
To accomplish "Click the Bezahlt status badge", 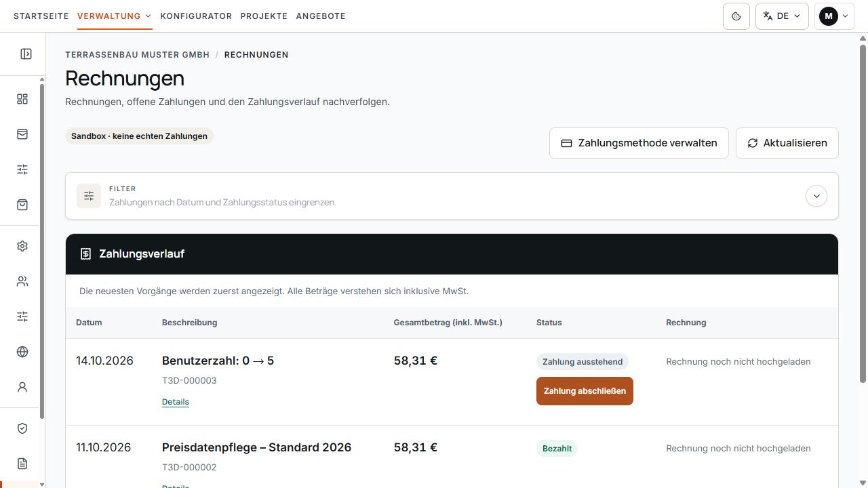I will coord(557,449).
